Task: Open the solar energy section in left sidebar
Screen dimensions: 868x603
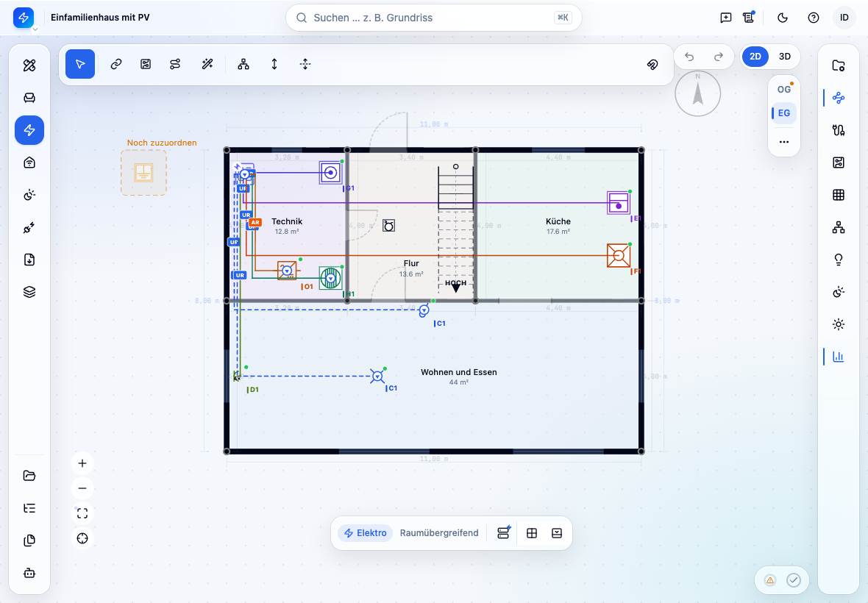Action: click(x=29, y=195)
